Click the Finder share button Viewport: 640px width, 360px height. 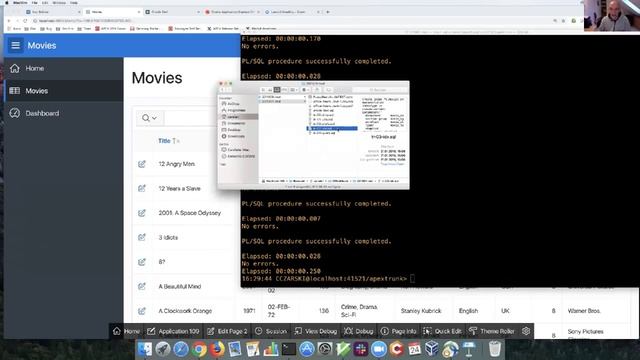(x=317, y=90)
